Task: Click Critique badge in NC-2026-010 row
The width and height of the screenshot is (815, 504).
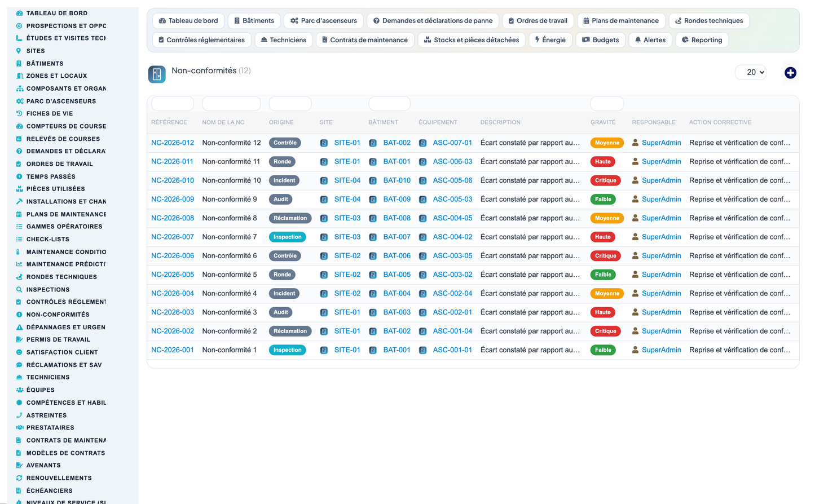Action: (605, 180)
